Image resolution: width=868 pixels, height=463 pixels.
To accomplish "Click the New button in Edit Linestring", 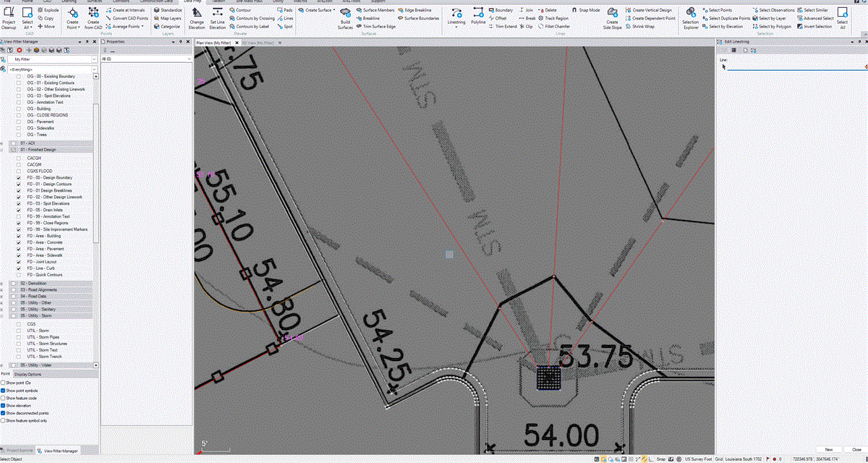I will pos(829,449).
